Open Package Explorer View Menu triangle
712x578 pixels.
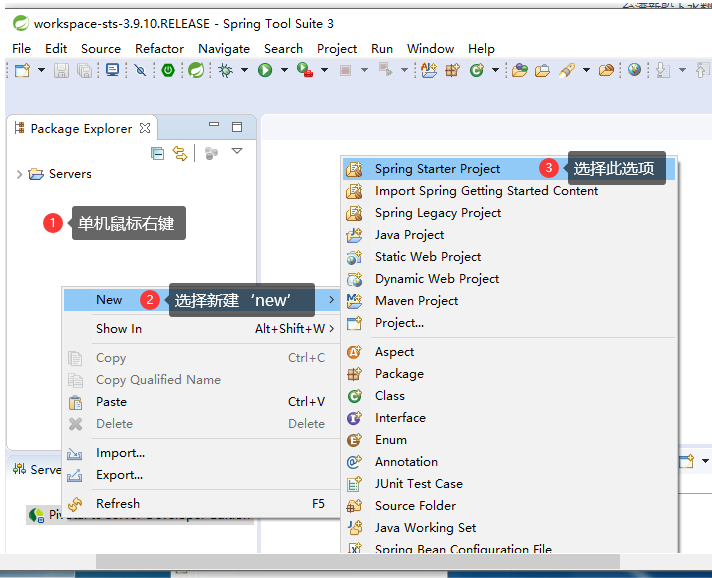coord(237,151)
